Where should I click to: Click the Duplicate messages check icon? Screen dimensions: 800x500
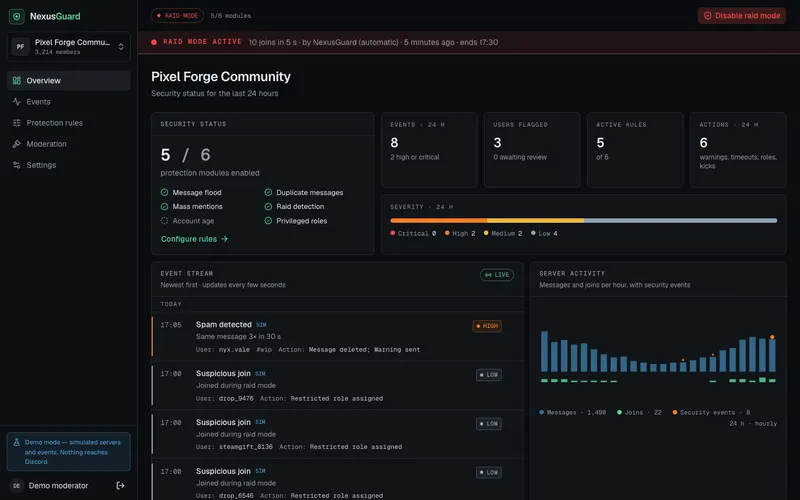268,192
